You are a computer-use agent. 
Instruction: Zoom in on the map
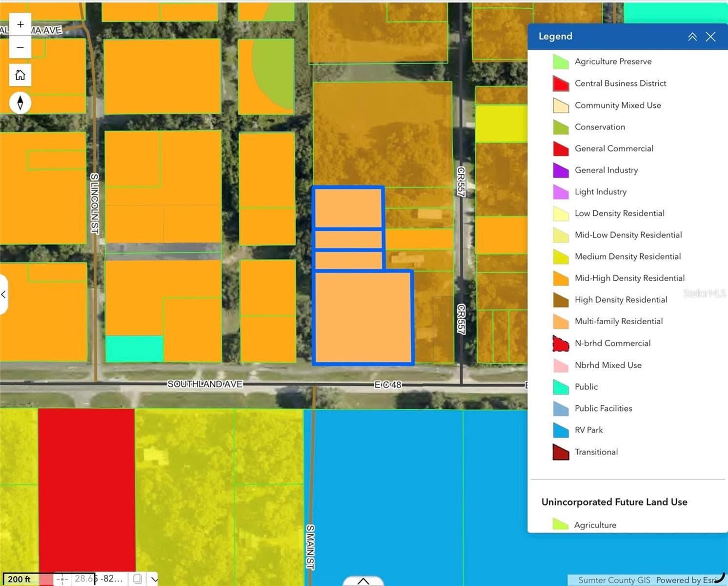point(20,24)
